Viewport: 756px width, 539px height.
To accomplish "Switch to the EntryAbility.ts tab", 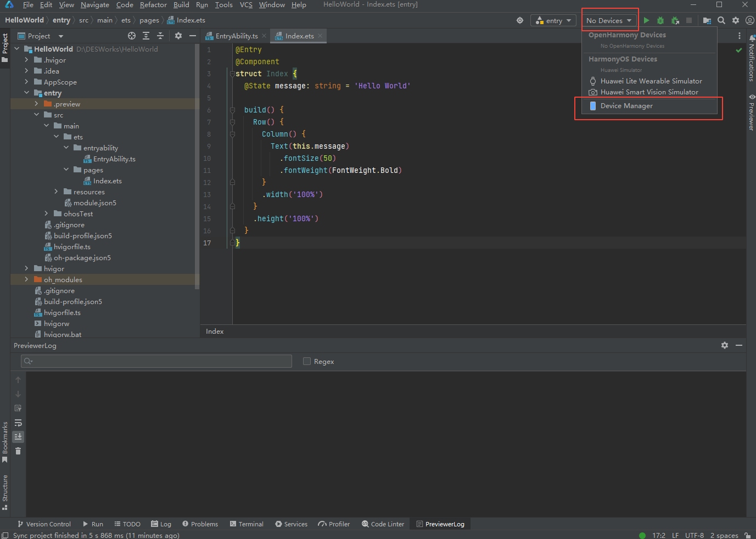I will [236, 36].
